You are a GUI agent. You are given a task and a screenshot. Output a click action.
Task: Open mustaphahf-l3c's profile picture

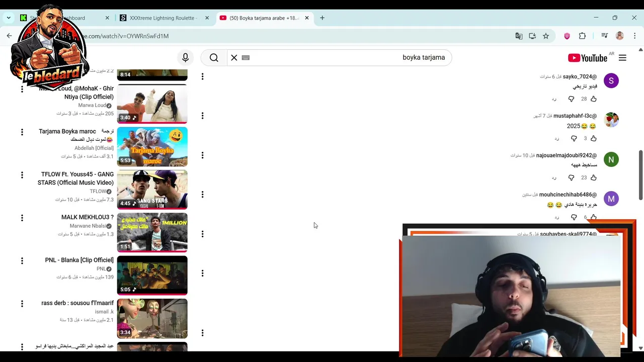pyautogui.click(x=611, y=120)
